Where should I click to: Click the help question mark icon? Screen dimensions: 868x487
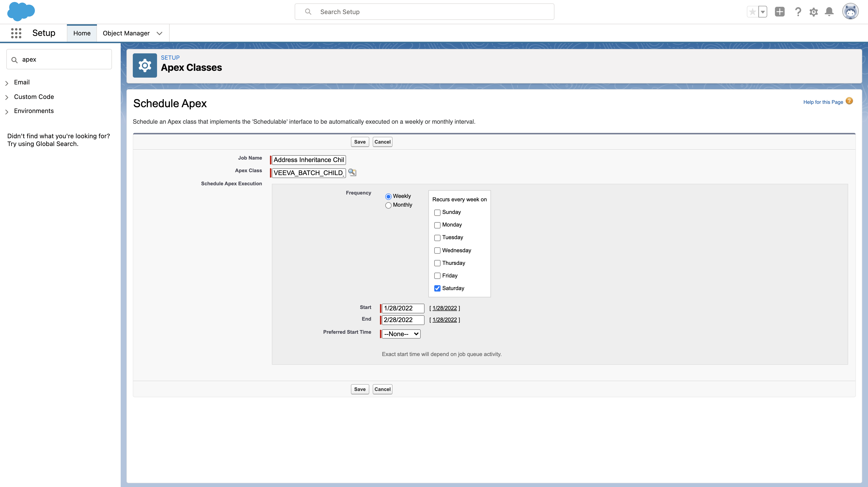tap(797, 12)
